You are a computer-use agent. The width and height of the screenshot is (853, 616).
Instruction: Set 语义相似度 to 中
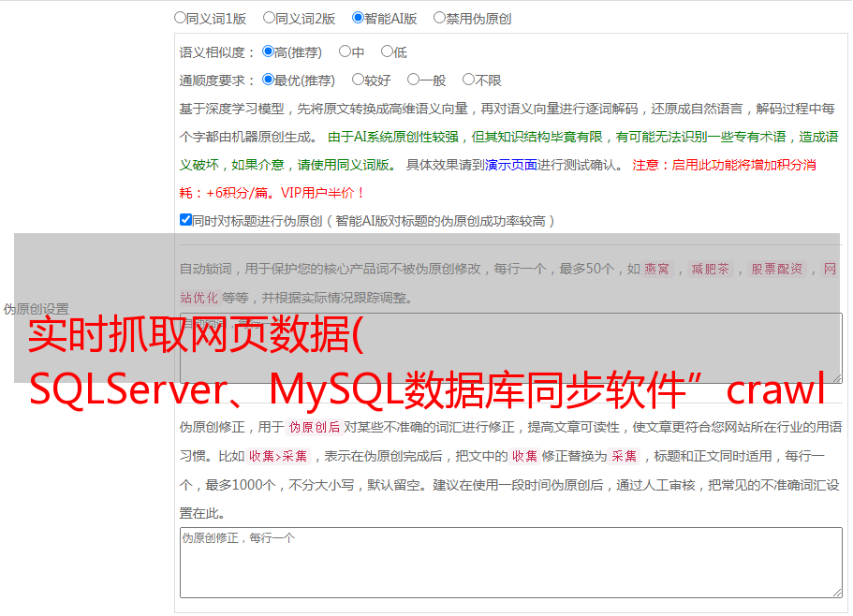(345, 51)
